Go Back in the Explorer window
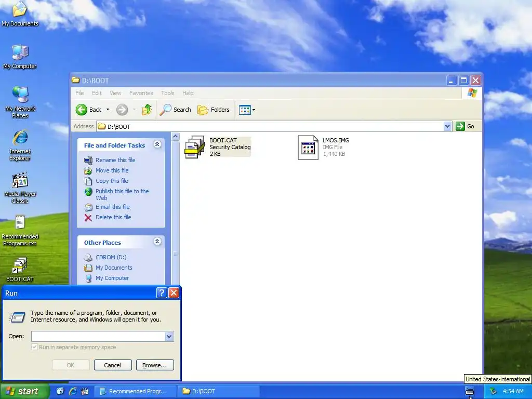532x399 pixels. point(88,110)
